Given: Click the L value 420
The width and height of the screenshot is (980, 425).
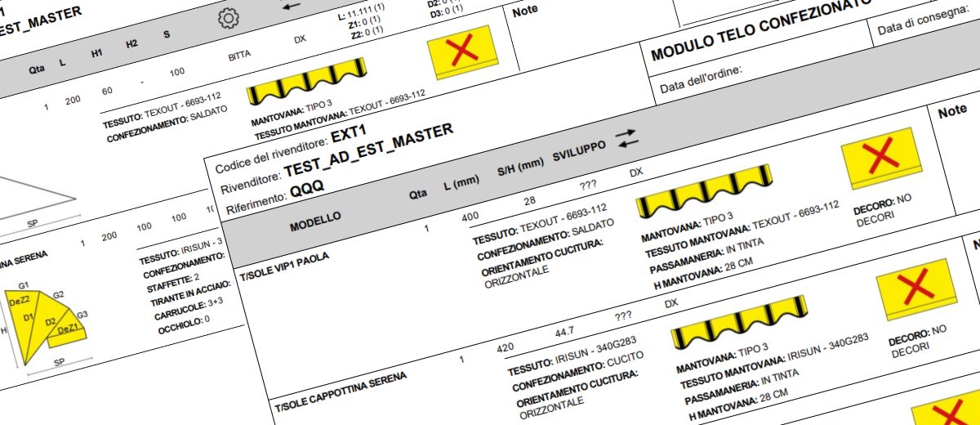Looking at the screenshot, I should click(506, 348).
